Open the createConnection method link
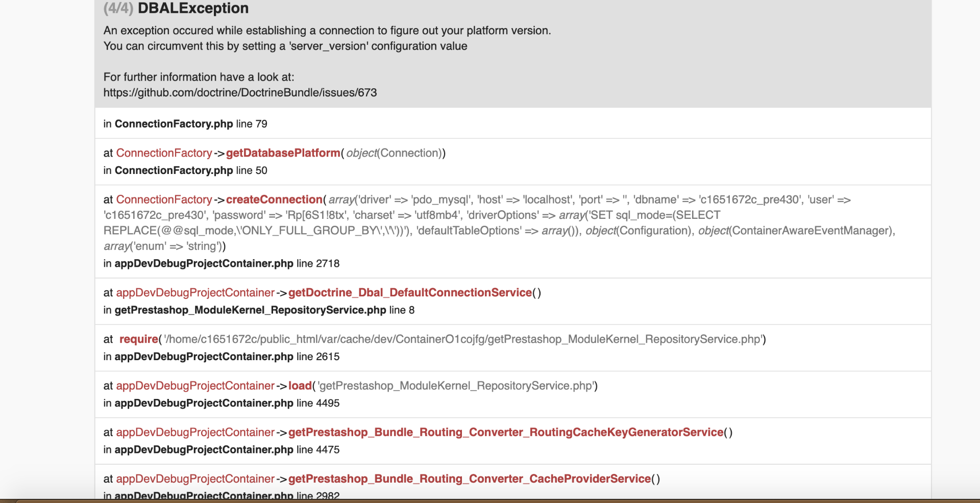This screenshot has width=980, height=503. coord(274,199)
